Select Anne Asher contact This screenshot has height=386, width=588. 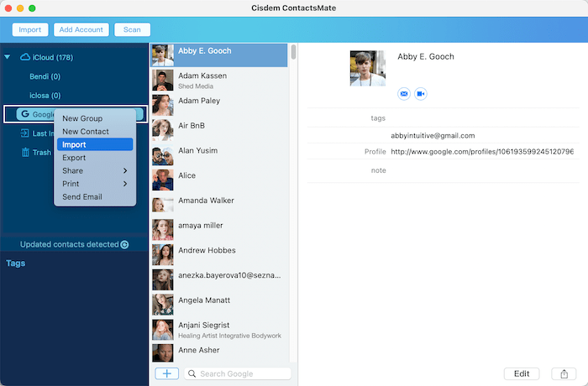(x=220, y=353)
